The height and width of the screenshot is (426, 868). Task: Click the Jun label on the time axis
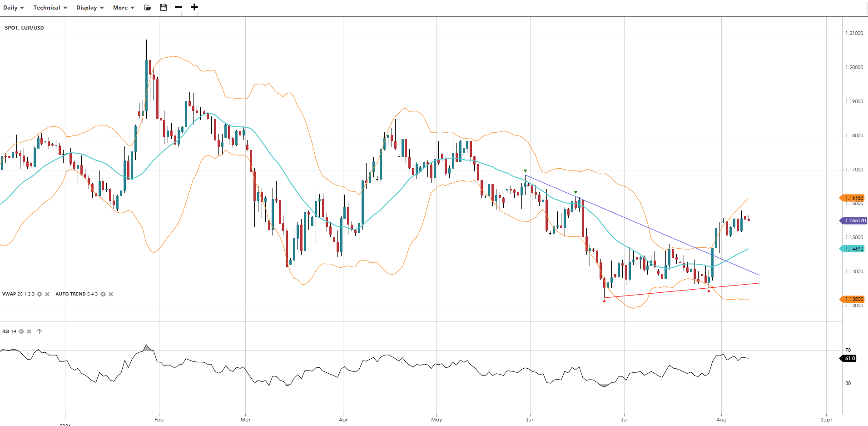530,420
